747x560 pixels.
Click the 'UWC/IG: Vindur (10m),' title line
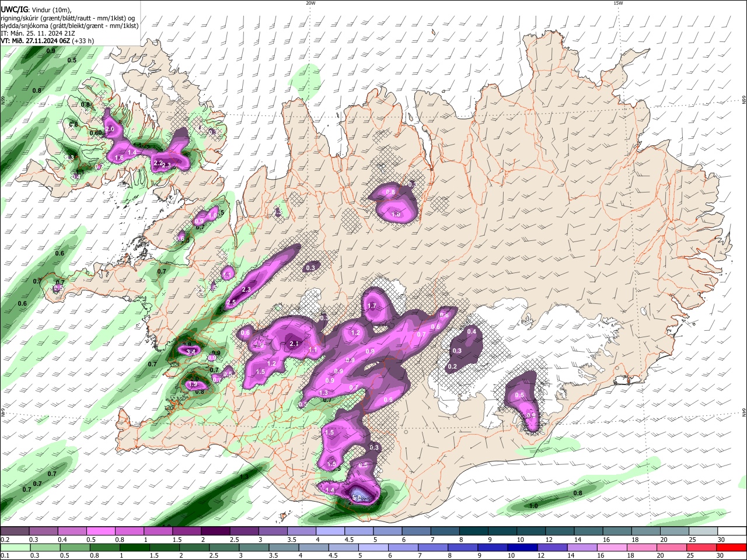coord(36,10)
